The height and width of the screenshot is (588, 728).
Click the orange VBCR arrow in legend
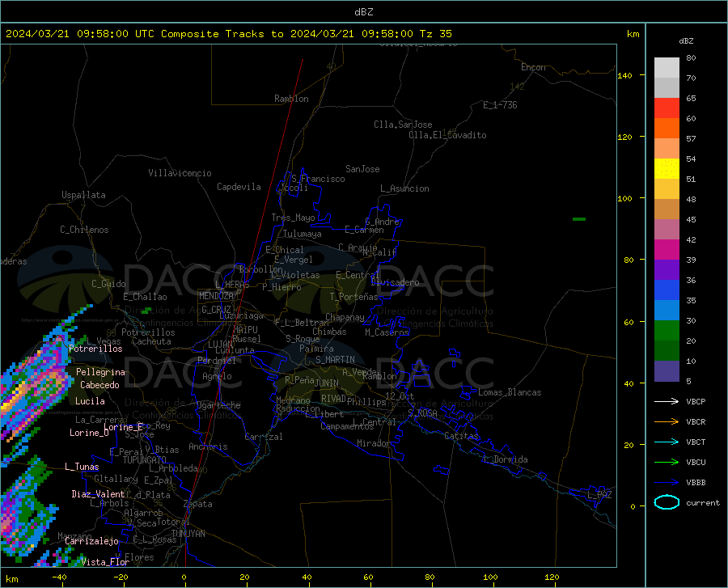[667, 422]
